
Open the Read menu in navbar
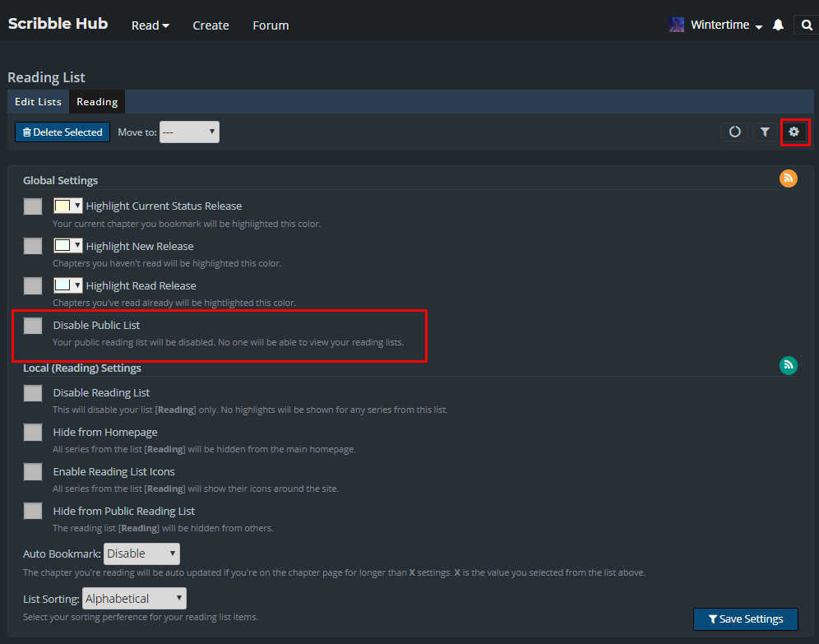click(150, 25)
